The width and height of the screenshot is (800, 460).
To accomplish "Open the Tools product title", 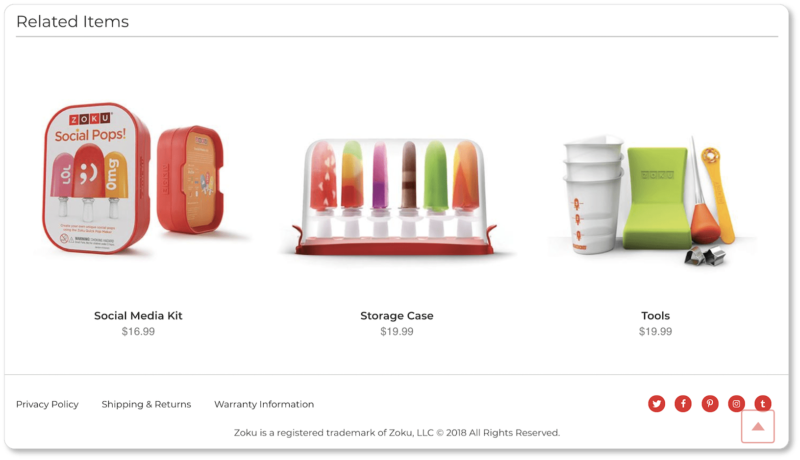I will tap(655, 316).
